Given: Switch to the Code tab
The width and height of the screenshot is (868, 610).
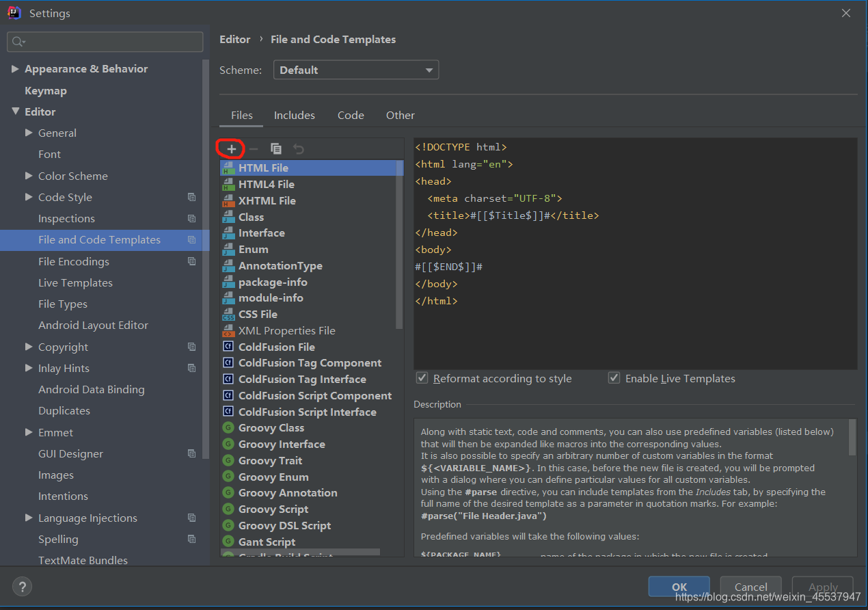Looking at the screenshot, I should 351,116.
